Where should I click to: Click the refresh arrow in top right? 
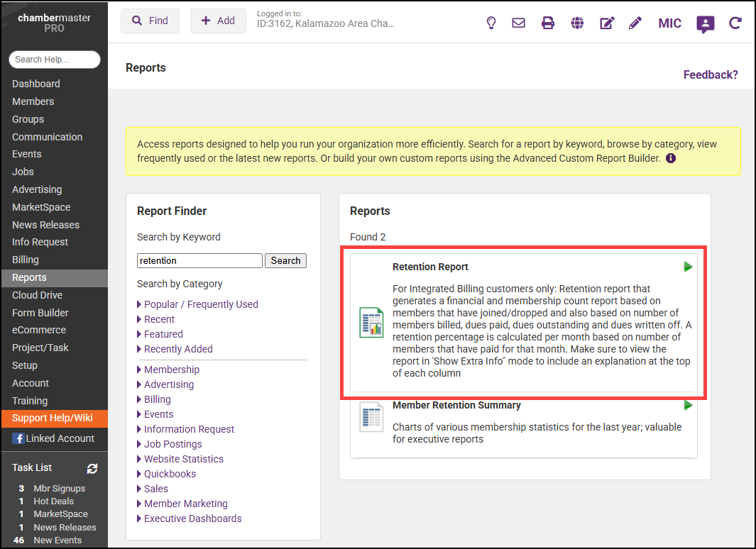tap(735, 23)
